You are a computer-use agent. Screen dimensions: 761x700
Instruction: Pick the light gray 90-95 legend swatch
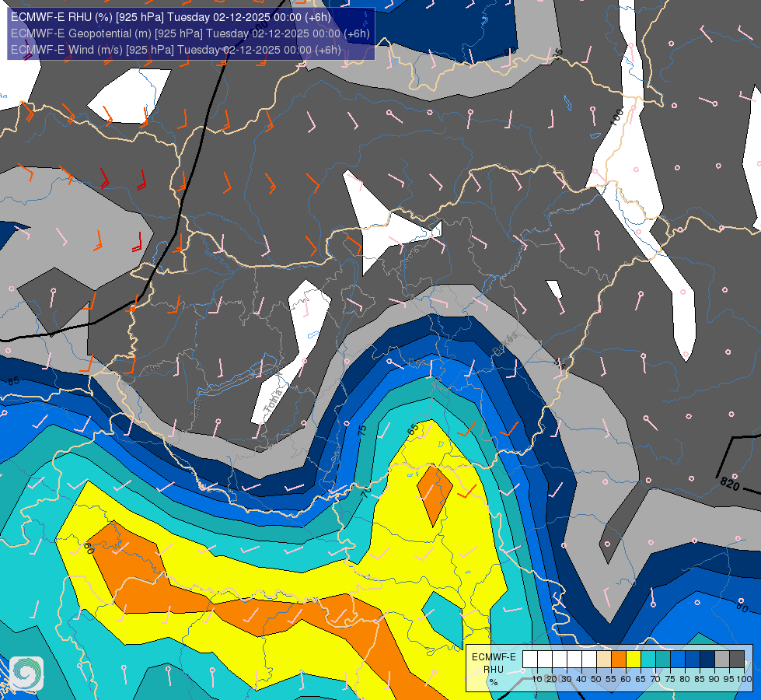(722, 659)
